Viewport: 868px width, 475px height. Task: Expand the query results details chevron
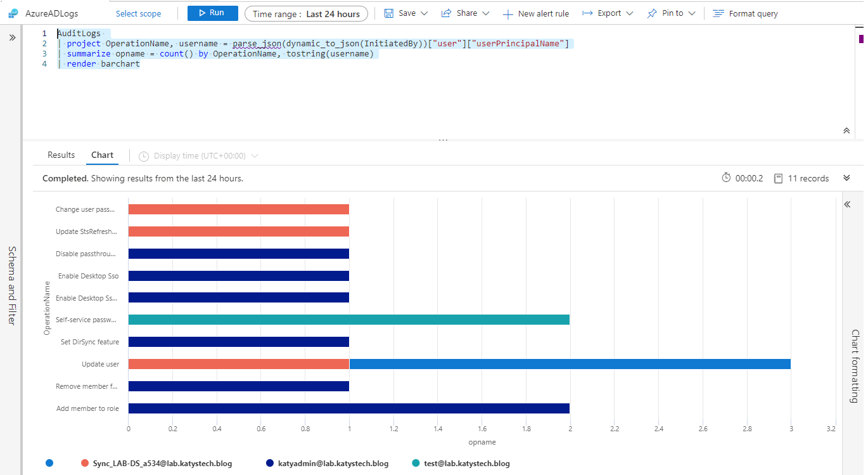846,178
